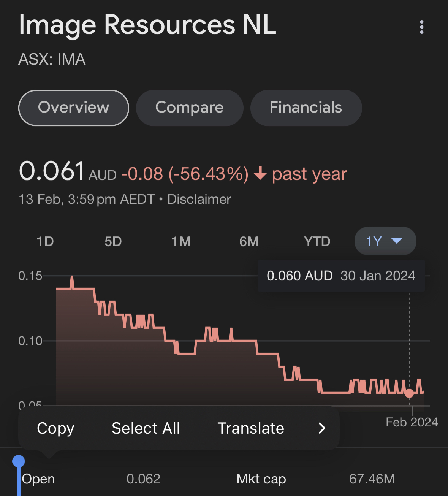Tap Select All in context menu
Image resolution: width=448 pixels, height=496 pixels.
(146, 428)
